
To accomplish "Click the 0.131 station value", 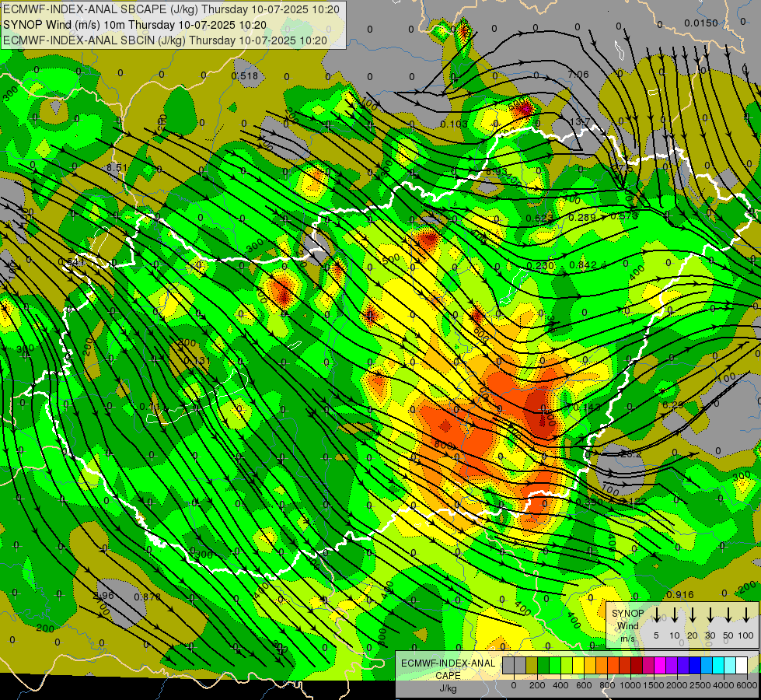I will pos(197,360).
